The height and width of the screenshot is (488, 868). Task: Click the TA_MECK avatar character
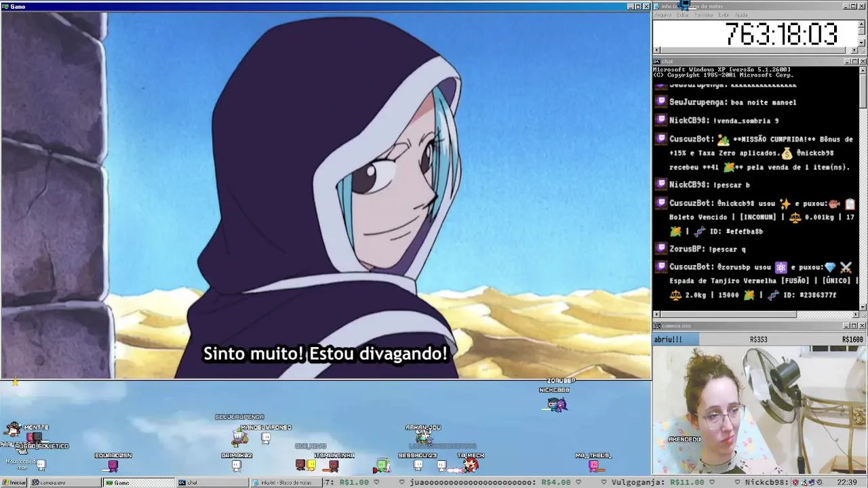471,465
